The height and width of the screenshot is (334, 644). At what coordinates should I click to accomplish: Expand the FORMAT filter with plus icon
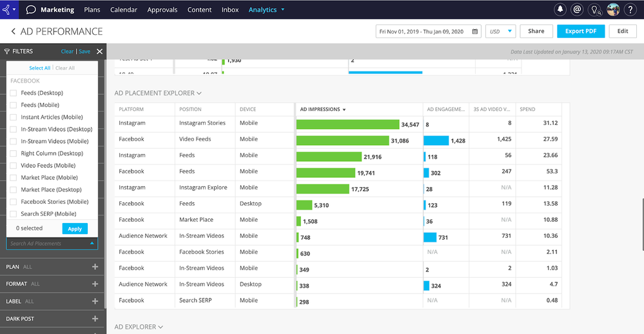(95, 284)
